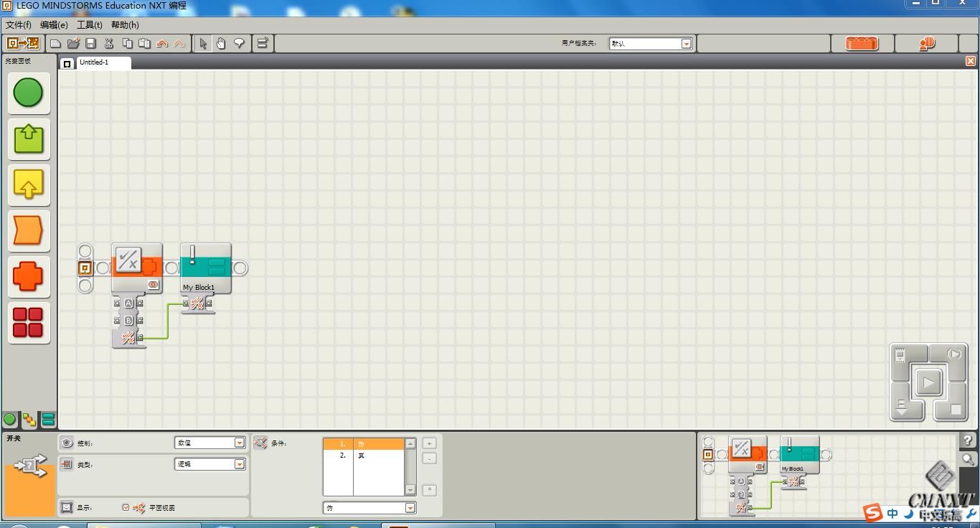Select condition row 1 伪

(364, 443)
